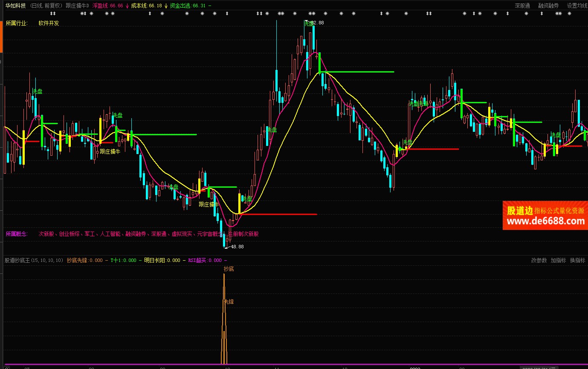Open 设置均线 moving average settings
Viewport: 588px width, 369px height.
pyautogui.click(x=577, y=6)
